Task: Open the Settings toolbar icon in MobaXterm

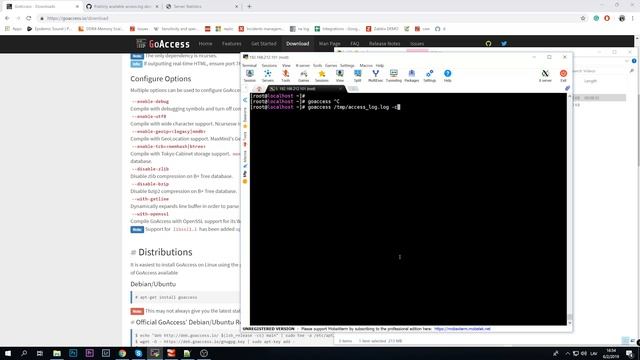Action: click(x=429, y=76)
